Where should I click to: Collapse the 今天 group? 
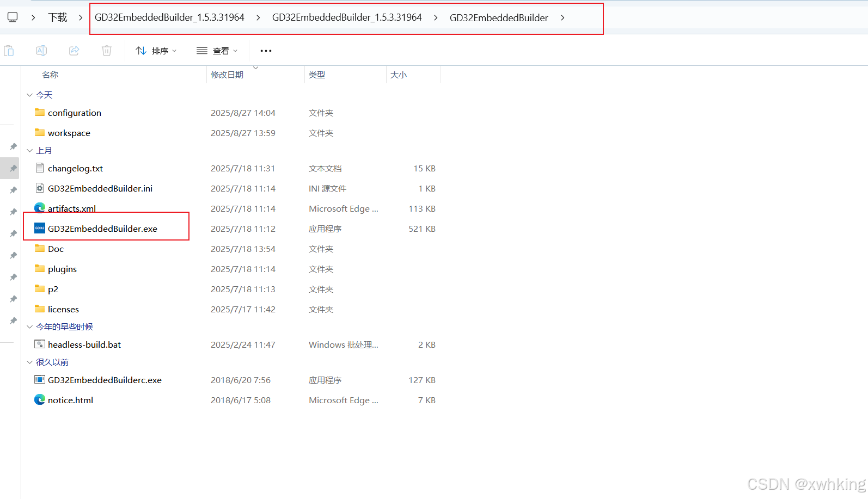tap(30, 95)
